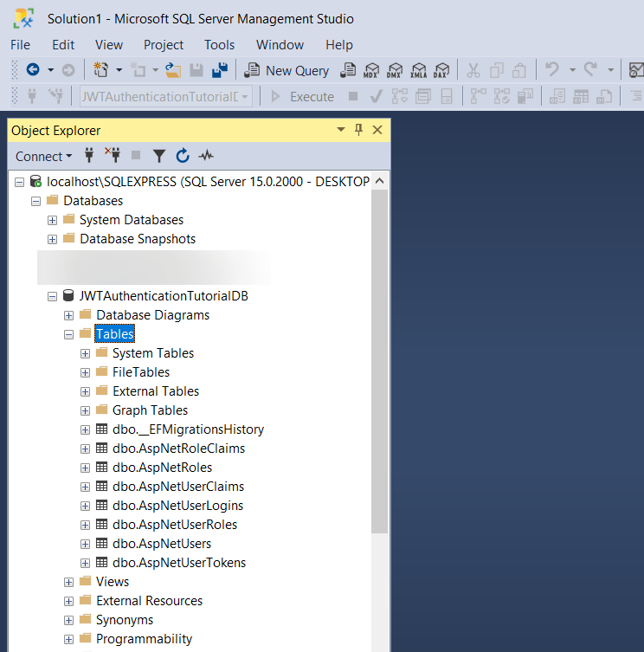Image resolution: width=644 pixels, height=652 pixels.
Task: Click the New Project icon
Action: [x=100, y=69]
